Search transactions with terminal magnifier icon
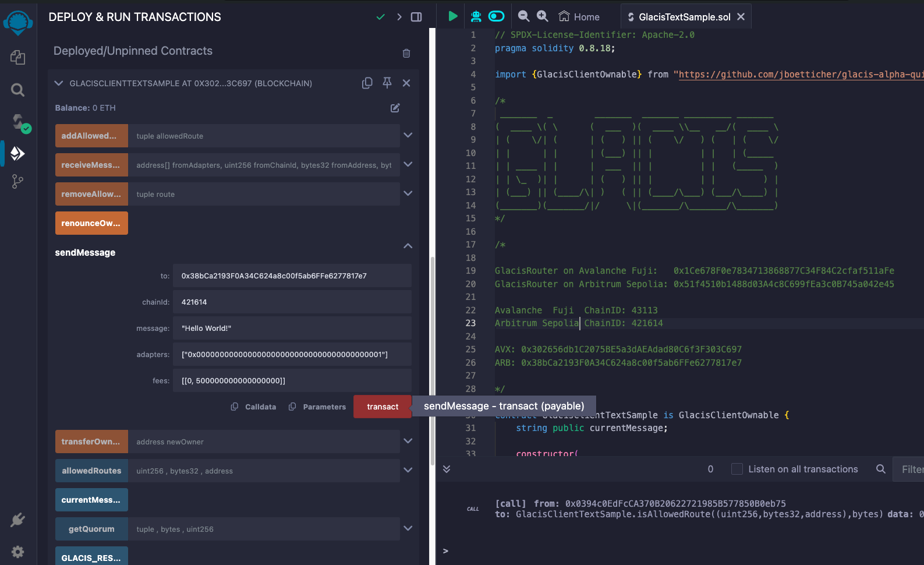Image resolution: width=924 pixels, height=565 pixels. click(x=881, y=469)
